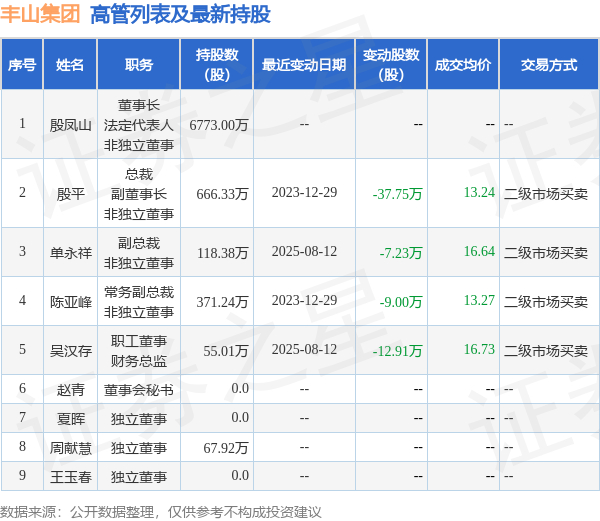Click the 副董事长 role text

pyautogui.click(x=139, y=194)
